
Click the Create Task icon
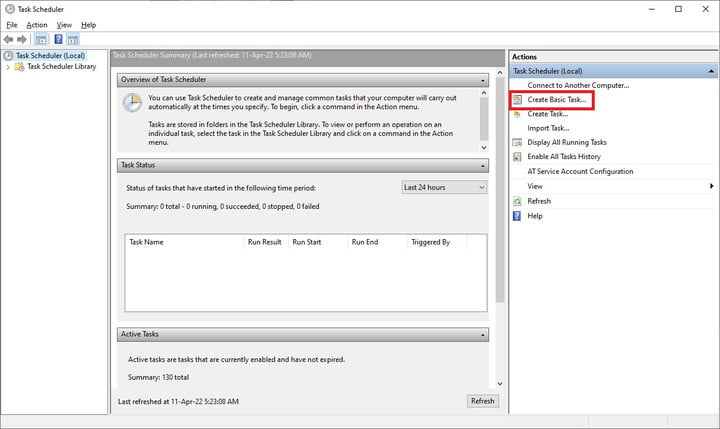point(518,114)
